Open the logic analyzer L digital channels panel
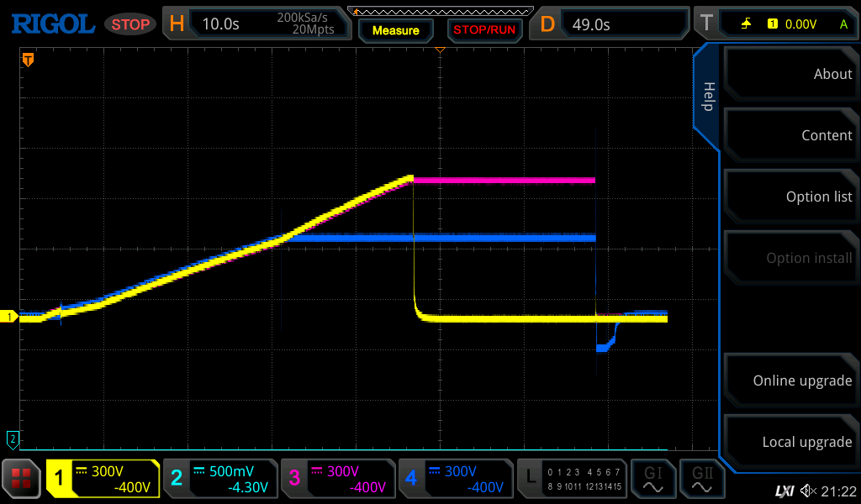The width and height of the screenshot is (861, 504). tap(572, 479)
